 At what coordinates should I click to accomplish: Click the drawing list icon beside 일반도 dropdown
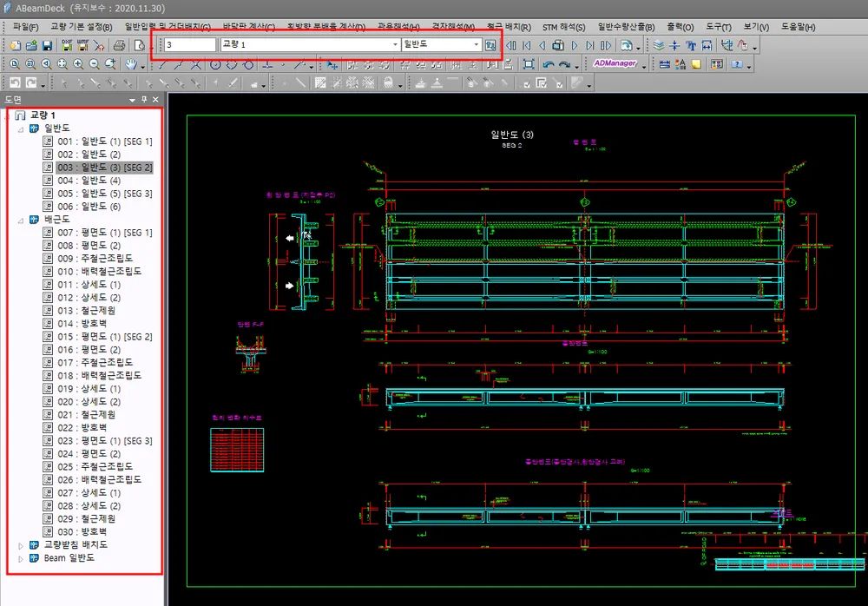(490, 45)
